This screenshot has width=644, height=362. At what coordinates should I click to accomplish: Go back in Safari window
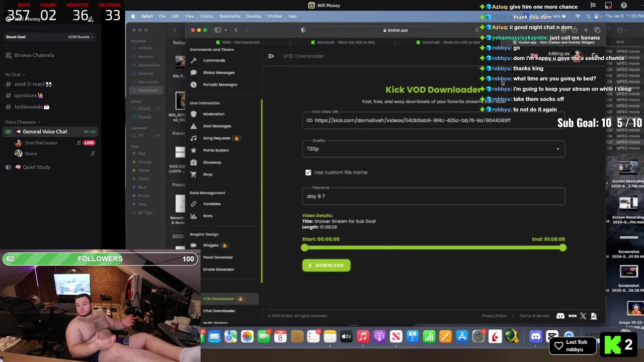pyautogui.click(x=236, y=30)
